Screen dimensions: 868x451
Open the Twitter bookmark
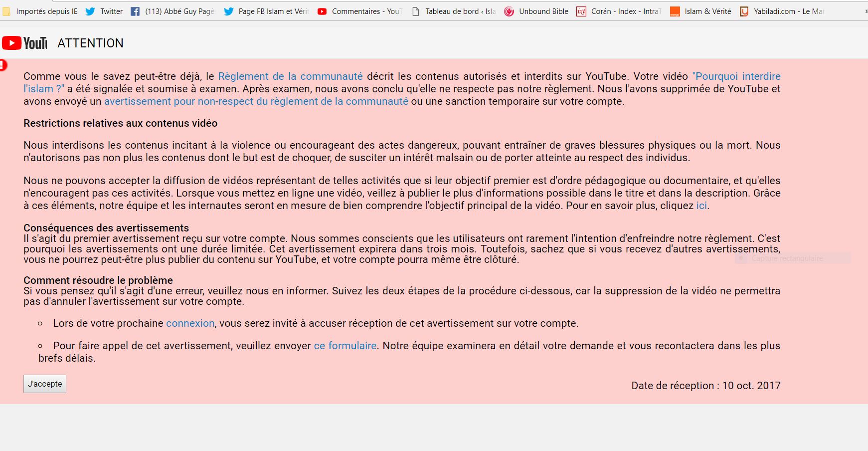click(x=104, y=11)
